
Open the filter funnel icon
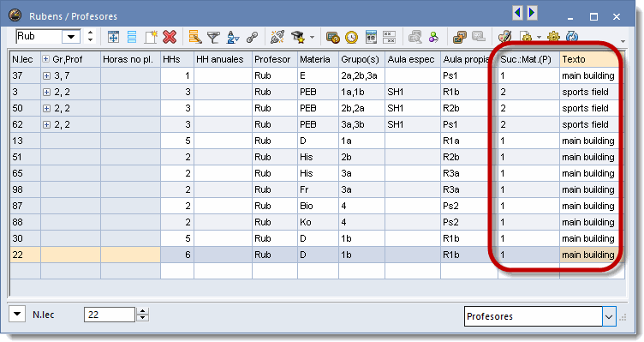coord(213,38)
